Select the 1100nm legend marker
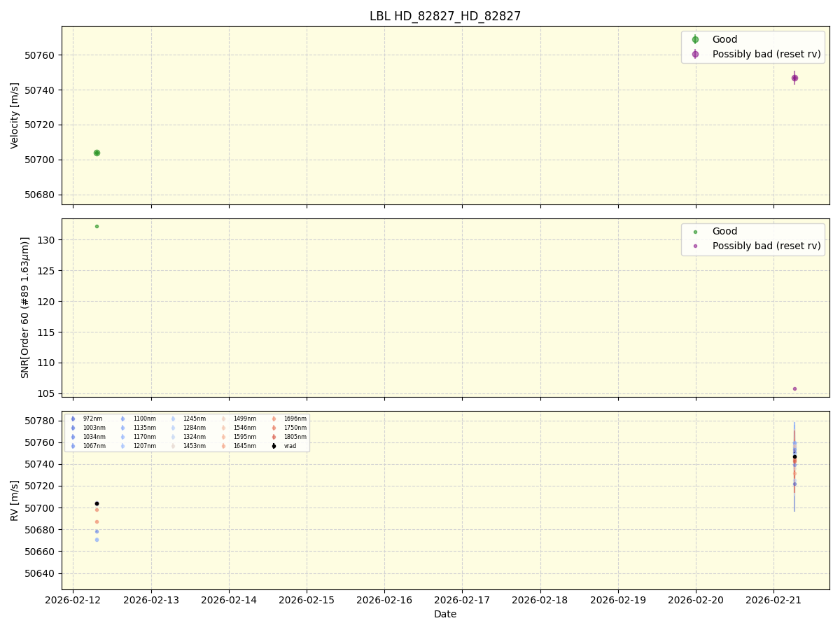Screen dimensions: 840x630 pos(122,418)
